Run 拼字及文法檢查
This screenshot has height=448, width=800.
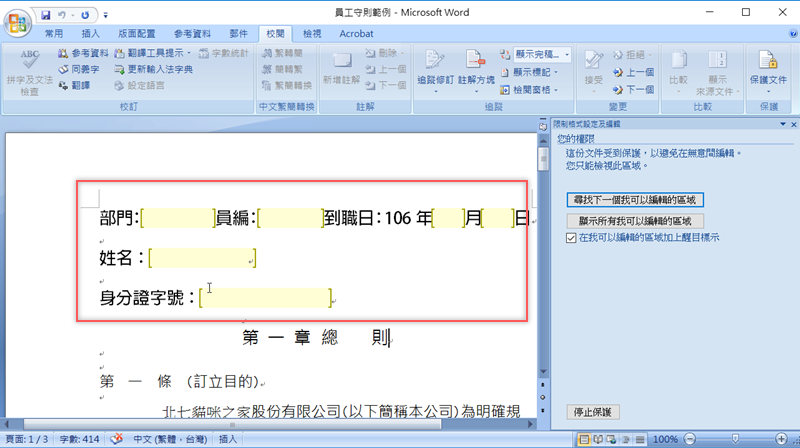click(30, 72)
